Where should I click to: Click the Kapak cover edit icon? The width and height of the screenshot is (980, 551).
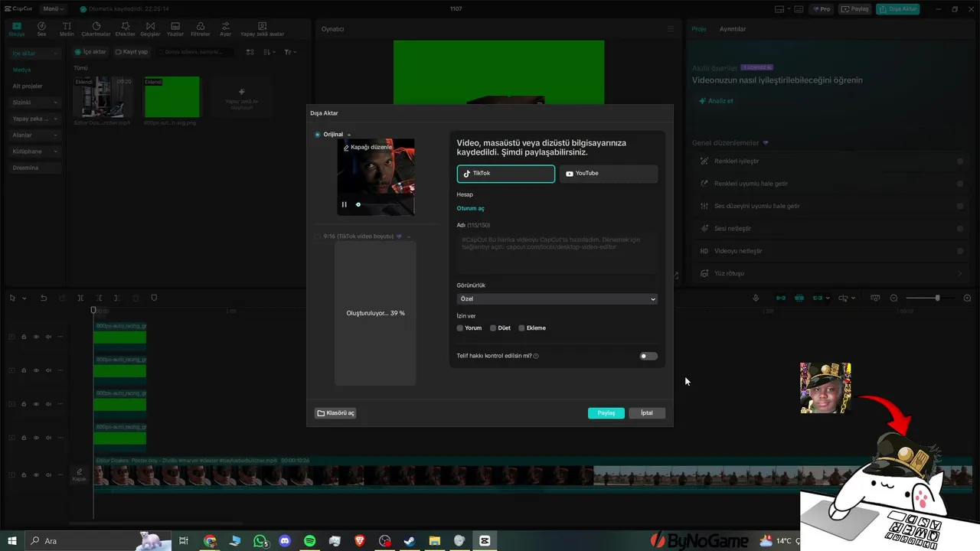[x=79, y=474]
